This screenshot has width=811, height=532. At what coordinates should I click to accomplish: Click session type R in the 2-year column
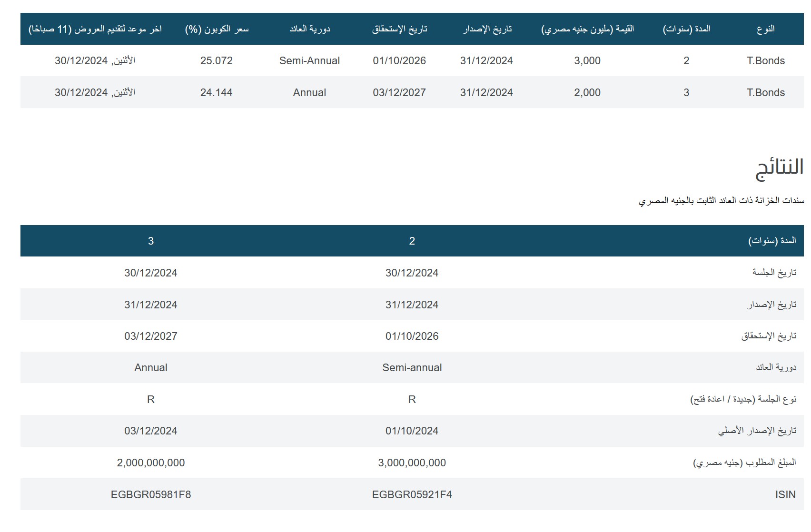pyautogui.click(x=412, y=400)
